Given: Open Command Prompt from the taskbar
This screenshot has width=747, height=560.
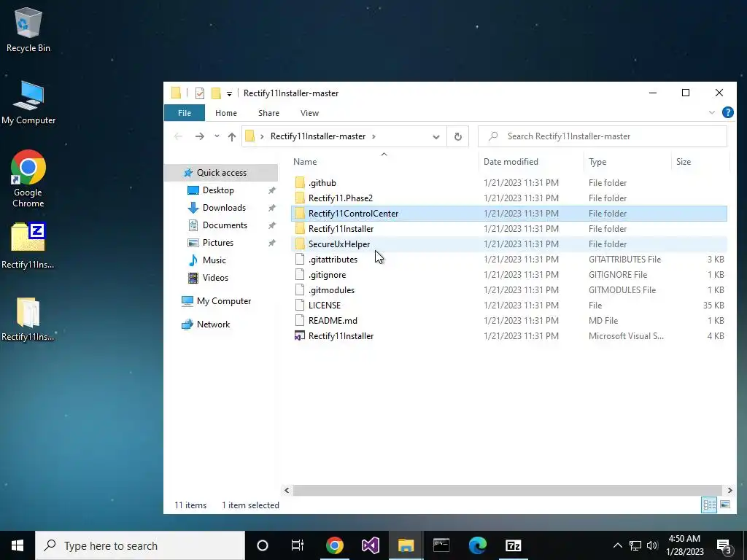Looking at the screenshot, I should pyautogui.click(x=441, y=545).
